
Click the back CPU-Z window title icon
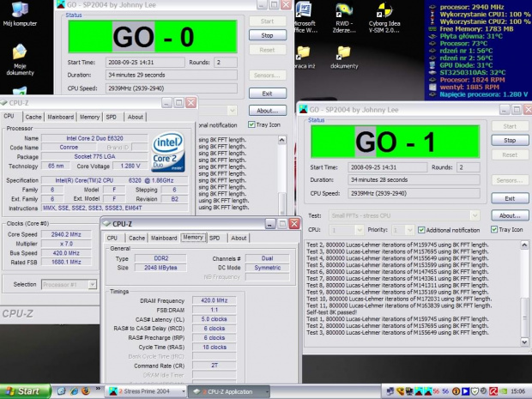click(3, 102)
